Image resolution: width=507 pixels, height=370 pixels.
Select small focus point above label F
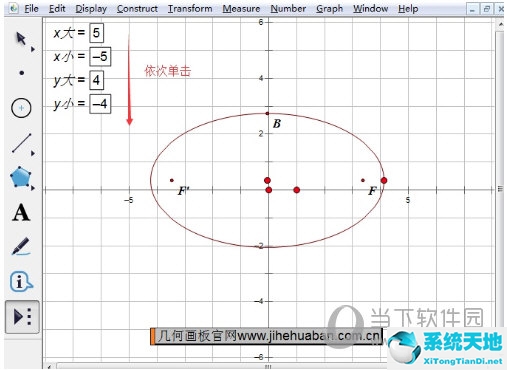click(363, 180)
